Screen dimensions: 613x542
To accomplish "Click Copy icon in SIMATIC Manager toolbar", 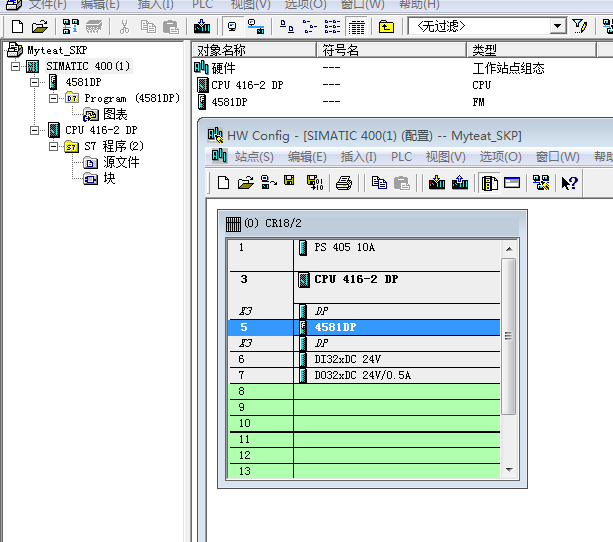I will 148,27.
